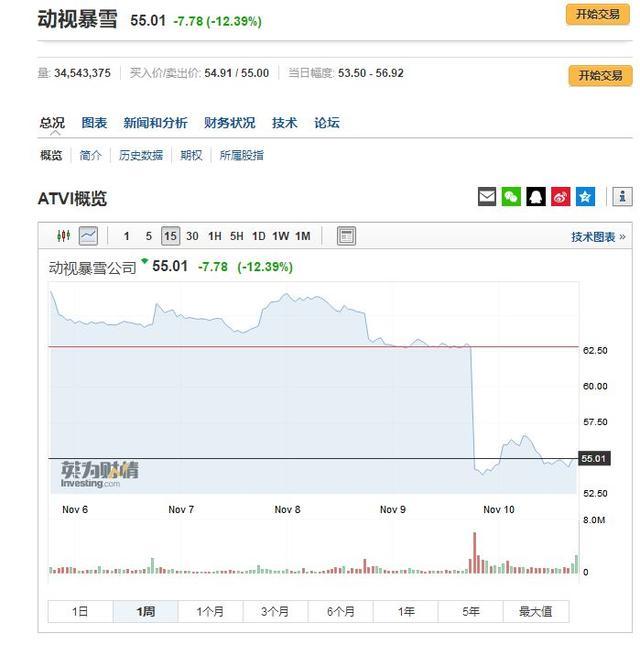
Task: Open the 所属股指 sub-tab
Action: pos(241,155)
